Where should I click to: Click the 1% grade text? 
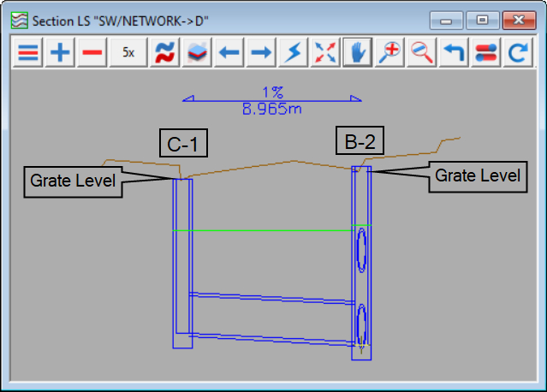coord(272,92)
